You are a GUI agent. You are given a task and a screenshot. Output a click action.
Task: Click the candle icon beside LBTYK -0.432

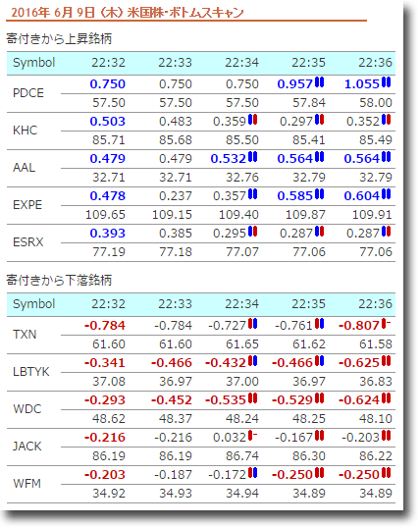pyautogui.click(x=252, y=361)
